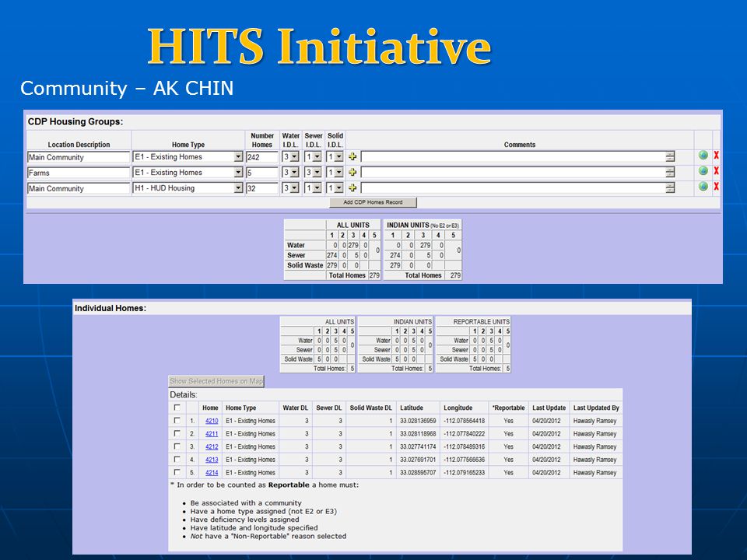The width and height of the screenshot is (747, 560).
Task: Check the box for home 4211
Action: (177, 433)
